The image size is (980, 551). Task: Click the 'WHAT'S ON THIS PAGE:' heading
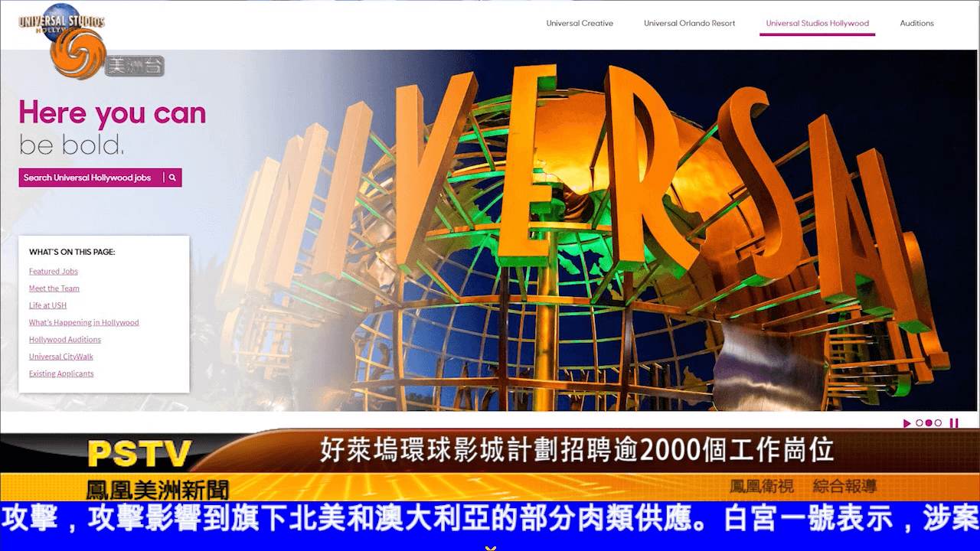[72, 252]
